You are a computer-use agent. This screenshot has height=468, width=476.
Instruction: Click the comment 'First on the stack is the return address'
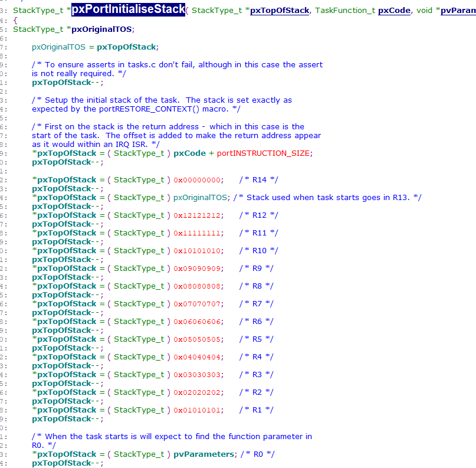point(168,127)
